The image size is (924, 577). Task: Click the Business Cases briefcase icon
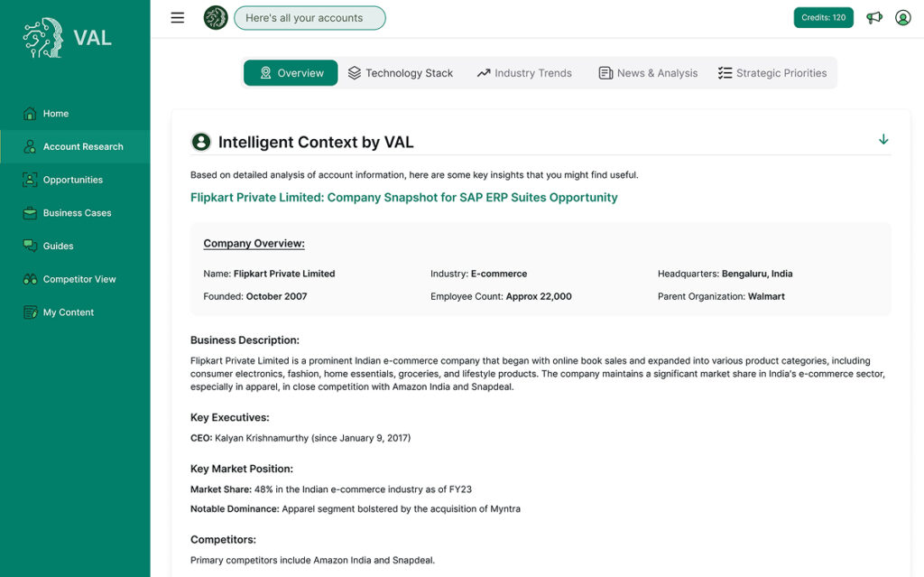(x=30, y=213)
